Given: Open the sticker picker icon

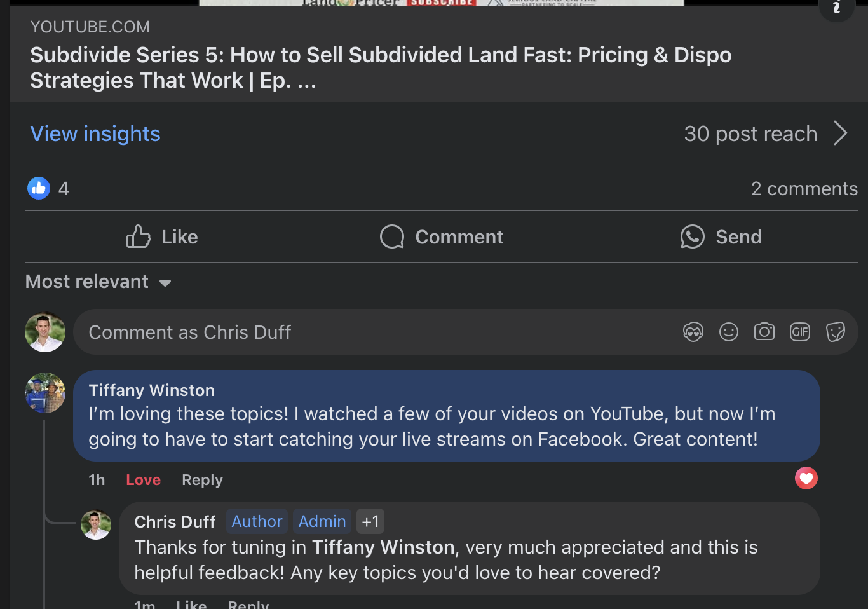Looking at the screenshot, I should point(835,332).
